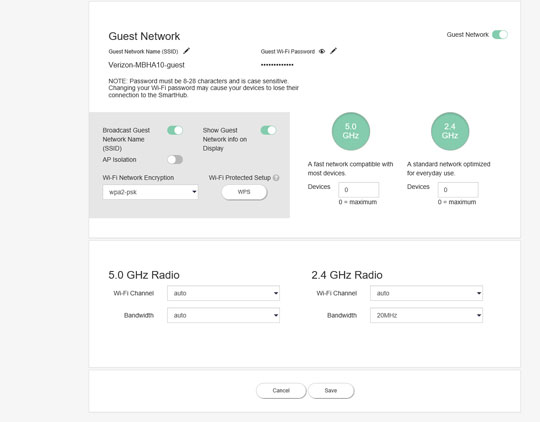Screen dimensions: 540x422
Task: Click the Guest Network heading
Action: (x=144, y=36)
